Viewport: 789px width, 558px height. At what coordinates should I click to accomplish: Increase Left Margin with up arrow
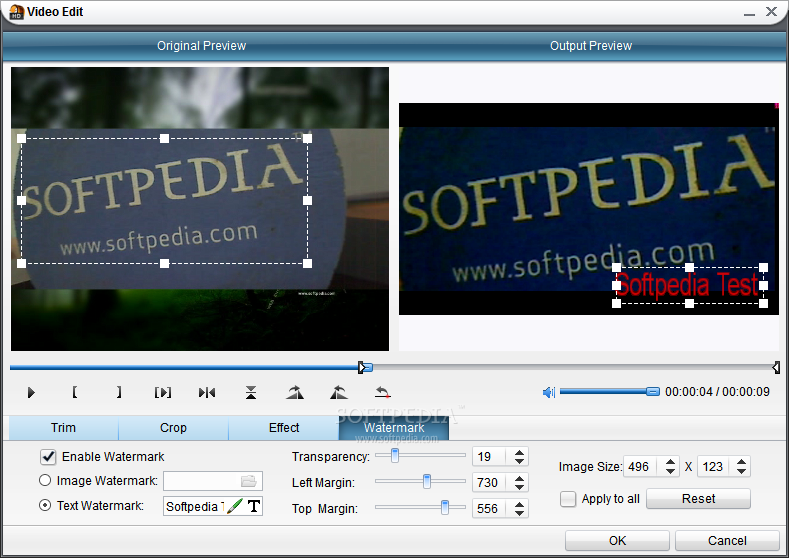pyautogui.click(x=519, y=478)
